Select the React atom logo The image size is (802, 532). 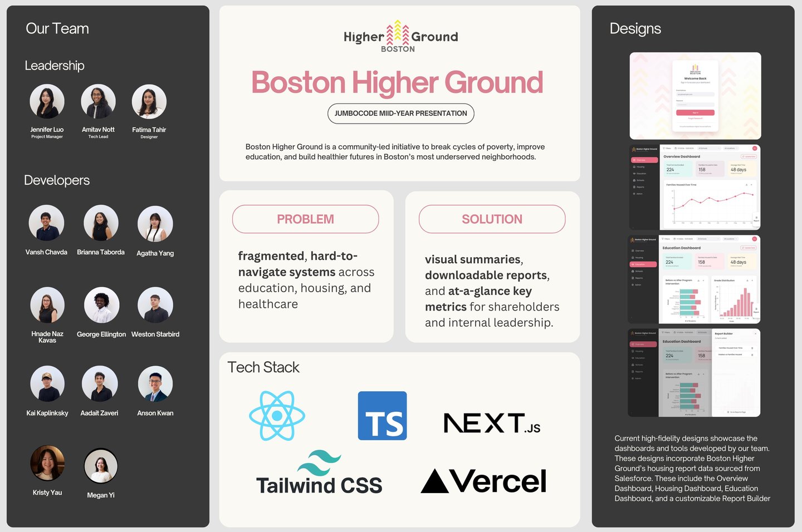coord(277,416)
